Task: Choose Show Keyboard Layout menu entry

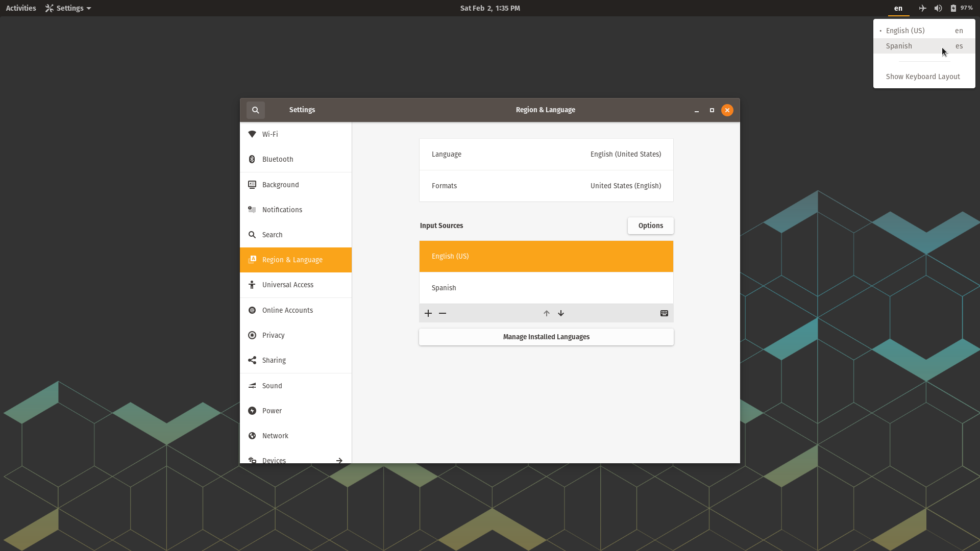Action: tap(923, 77)
